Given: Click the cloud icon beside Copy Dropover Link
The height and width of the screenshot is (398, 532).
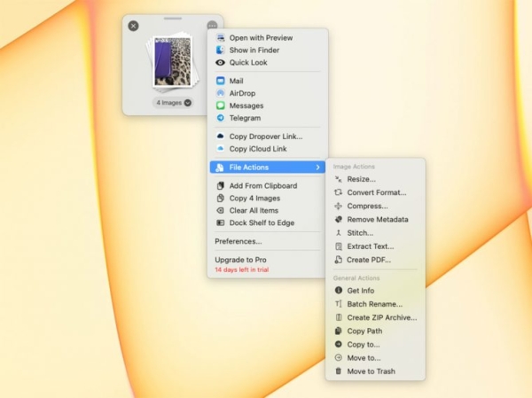Looking at the screenshot, I should [x=221, y=137].
